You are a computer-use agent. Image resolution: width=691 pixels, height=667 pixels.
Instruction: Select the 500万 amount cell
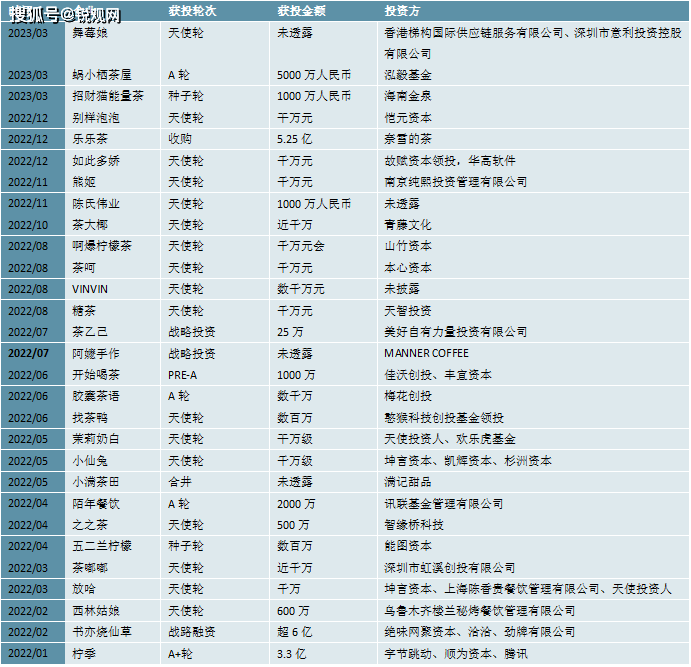pyautogui.click(x=293, y=525)
